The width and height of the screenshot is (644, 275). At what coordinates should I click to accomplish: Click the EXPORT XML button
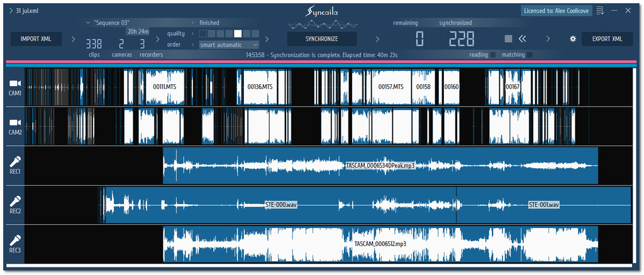coord(607,39)
